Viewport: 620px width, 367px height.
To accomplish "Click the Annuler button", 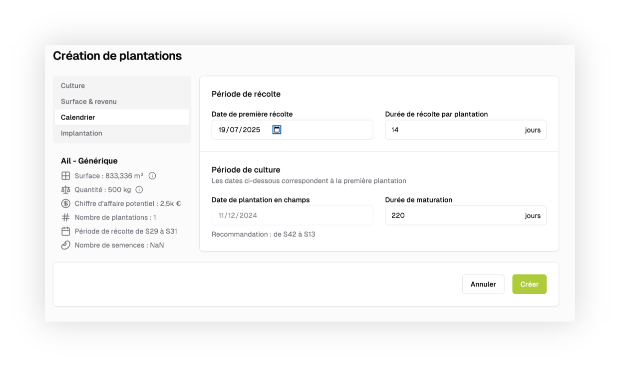I will (483, 284).
